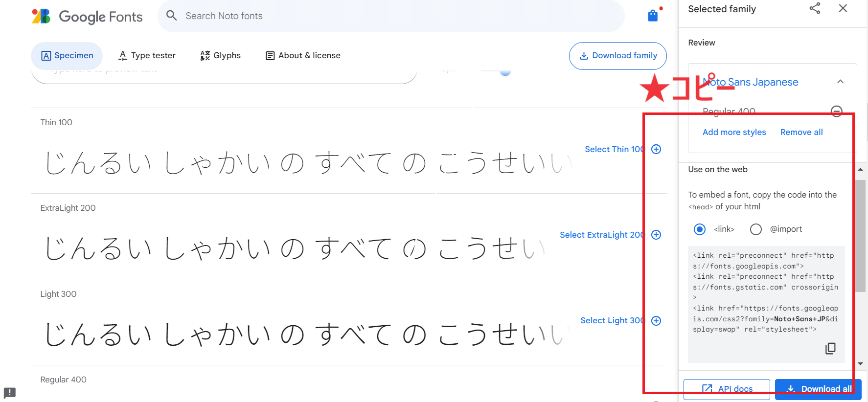The image size is (868, 402).
Task: Click Add more styles
Action: [x=734, y=132]
